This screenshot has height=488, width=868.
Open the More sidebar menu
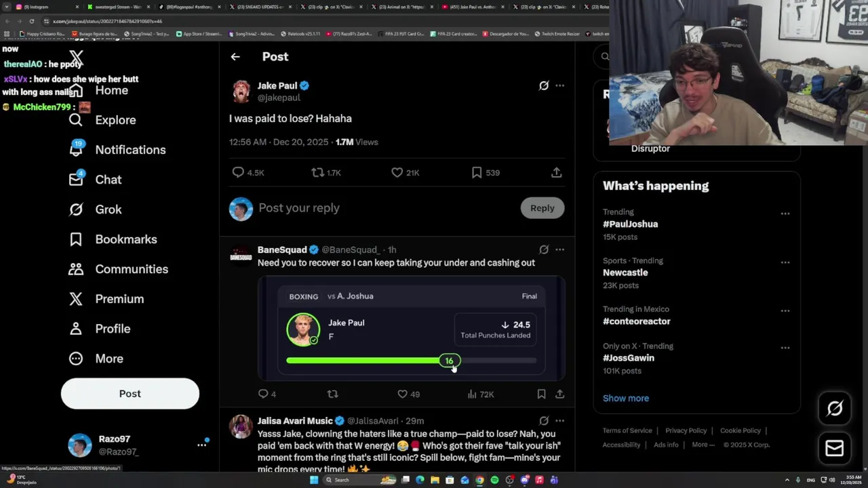(96, 359)
